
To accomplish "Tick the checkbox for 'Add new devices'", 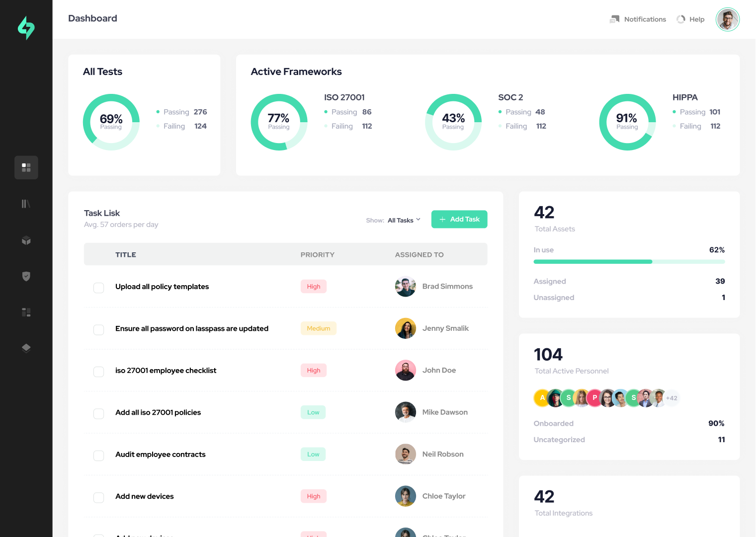I will pyautogui.click(x=98, y=497).
